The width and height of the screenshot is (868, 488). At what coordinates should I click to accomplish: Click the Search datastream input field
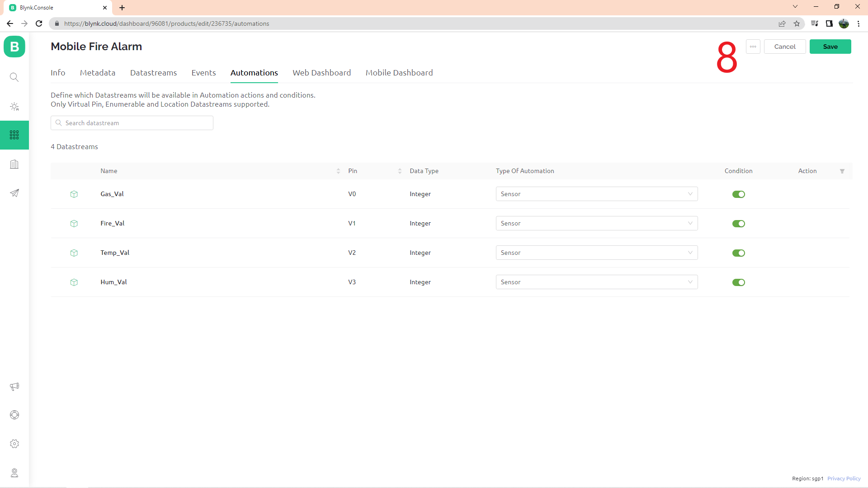point(136,123)
